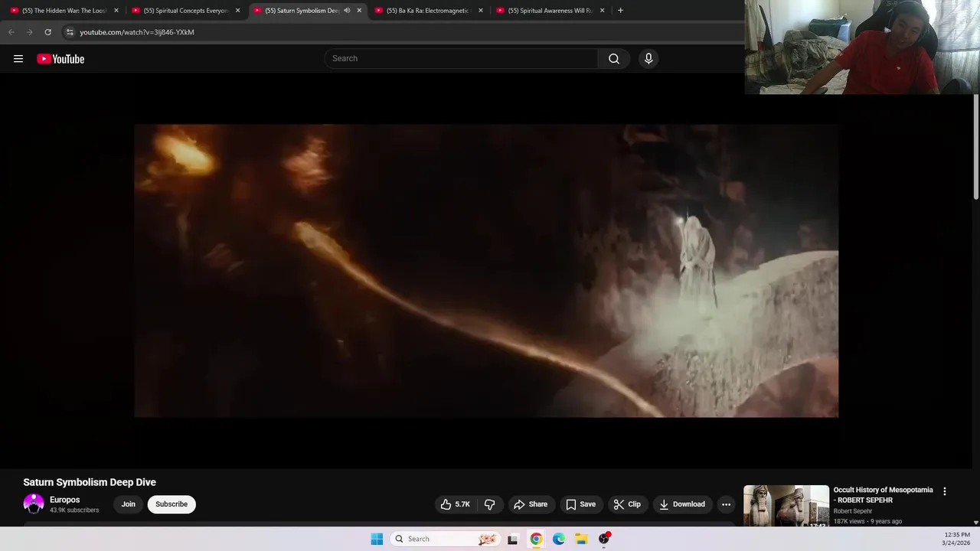Open Occult History of Mesopotamia thumbnail

[786, 506]
